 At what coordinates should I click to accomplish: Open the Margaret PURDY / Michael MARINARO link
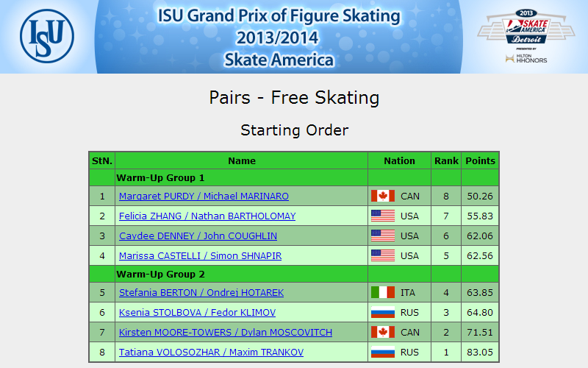pyautogui.click(x=204, y=197)
